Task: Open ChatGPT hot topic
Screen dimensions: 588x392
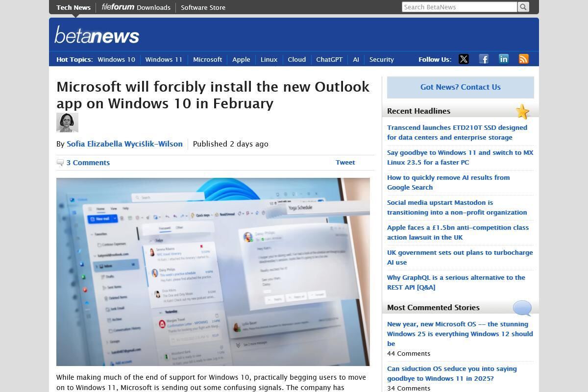Action: (x=329, y=59)
